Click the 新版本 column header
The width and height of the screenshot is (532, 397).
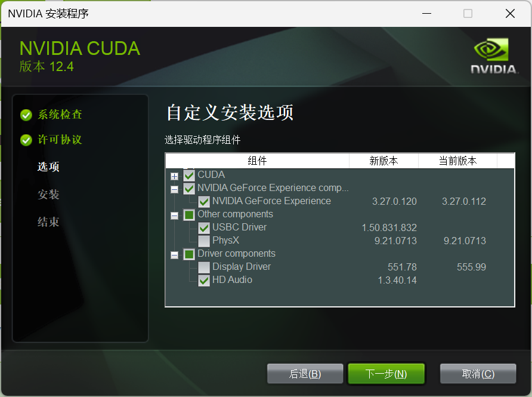tap(383, 161)
